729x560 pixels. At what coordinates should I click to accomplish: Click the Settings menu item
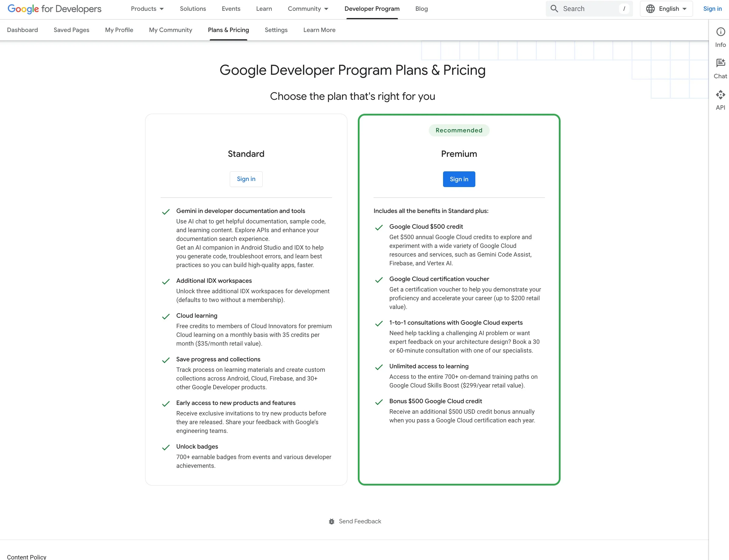[x=276, y=30]
